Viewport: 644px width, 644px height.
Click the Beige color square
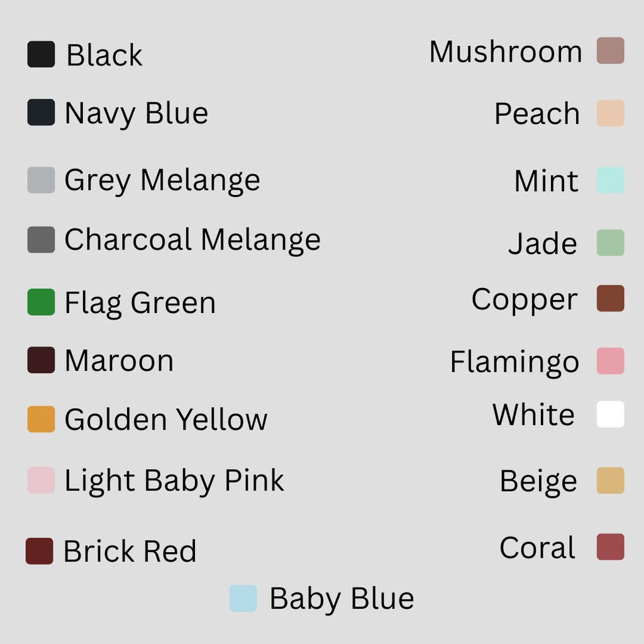(x=610, y=480)
